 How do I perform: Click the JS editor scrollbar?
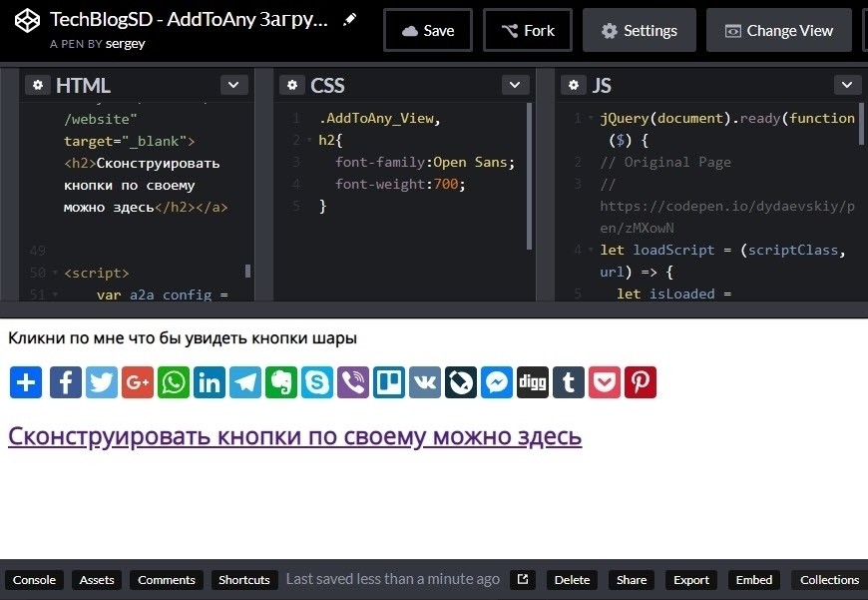click(861, 124)
